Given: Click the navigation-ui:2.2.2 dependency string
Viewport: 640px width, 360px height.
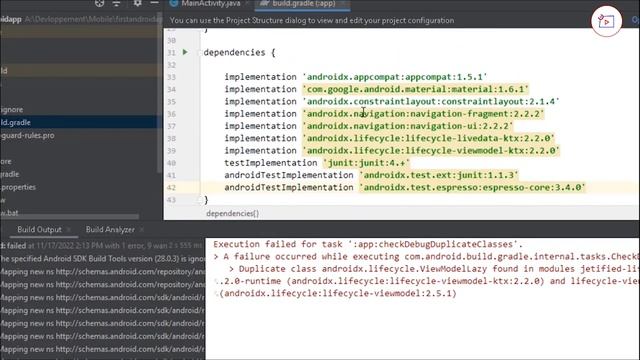Looking at the screenshot, I should click(x=408, y=126).
